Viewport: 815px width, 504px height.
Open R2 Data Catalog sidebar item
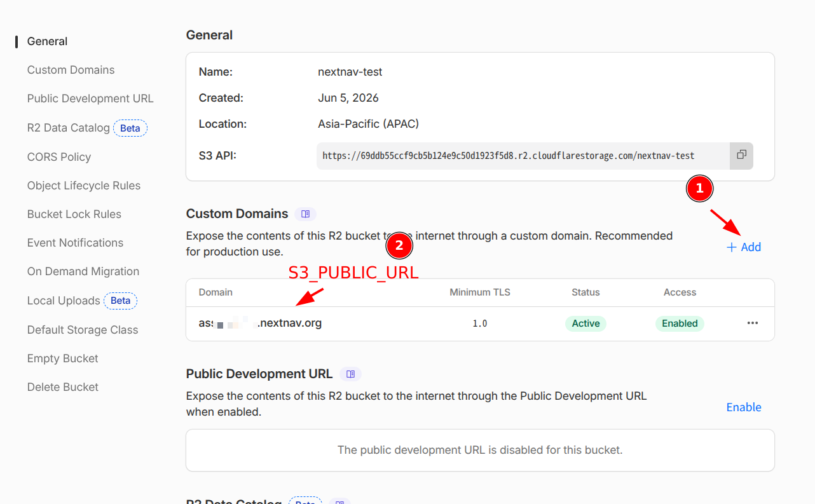pyautogui.click(x=68, y=128)
